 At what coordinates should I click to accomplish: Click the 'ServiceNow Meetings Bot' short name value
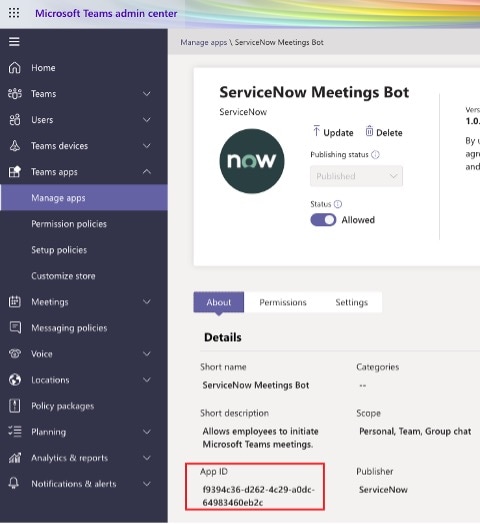pyautogui.click(x=256, y=385)
